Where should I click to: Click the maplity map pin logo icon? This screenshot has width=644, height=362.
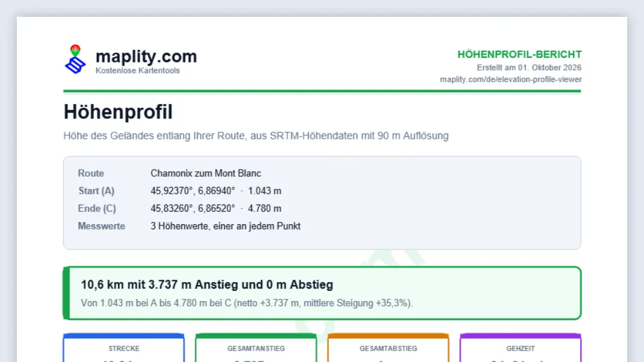[x=75, y=60]
